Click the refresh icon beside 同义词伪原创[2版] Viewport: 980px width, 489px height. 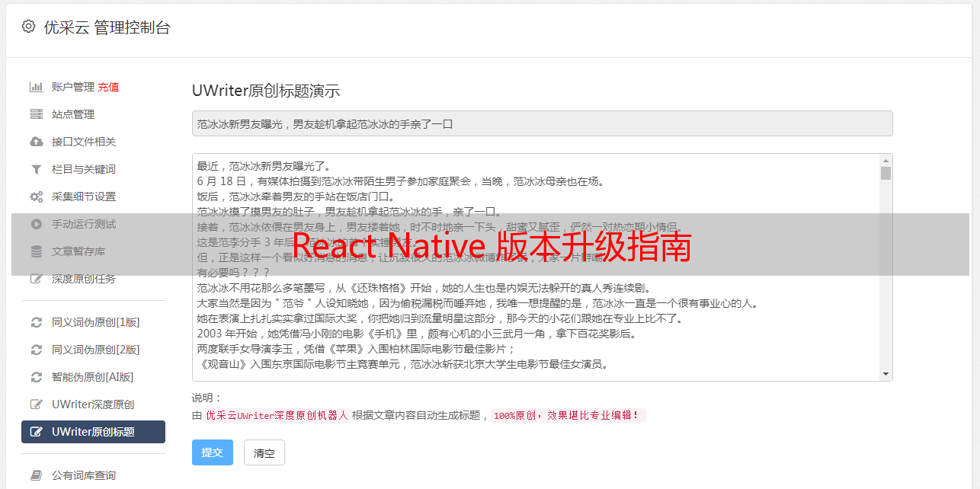(36, 350)
